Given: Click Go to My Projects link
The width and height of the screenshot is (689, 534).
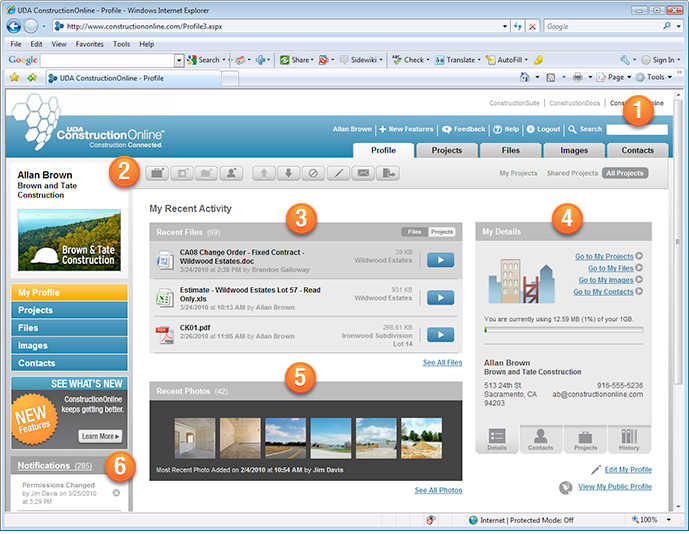Looking at the screenshot, I should (604, 256).
